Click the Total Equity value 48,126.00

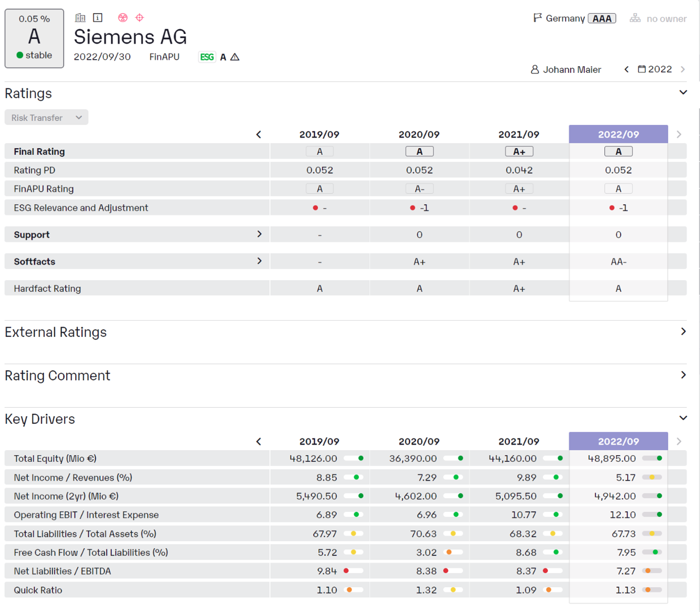click(313, 458)
